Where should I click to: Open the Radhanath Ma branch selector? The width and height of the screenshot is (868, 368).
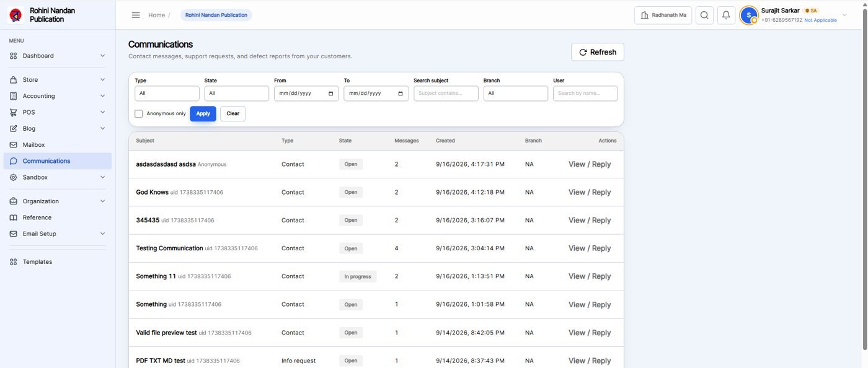[x=663, y=15]
